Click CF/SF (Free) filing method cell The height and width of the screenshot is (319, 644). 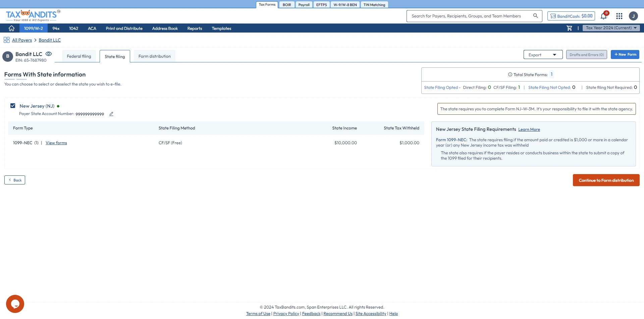point(170,143)
